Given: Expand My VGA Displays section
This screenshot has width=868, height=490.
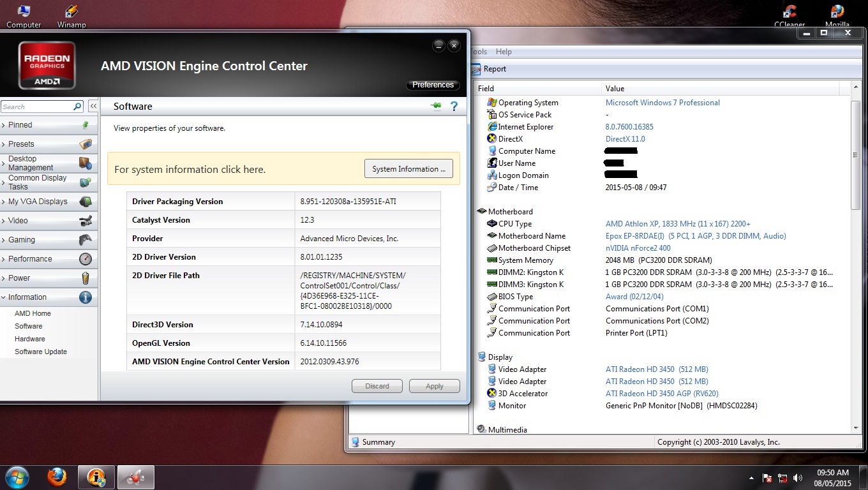Looking at the screenshot, I should point(49,202).
